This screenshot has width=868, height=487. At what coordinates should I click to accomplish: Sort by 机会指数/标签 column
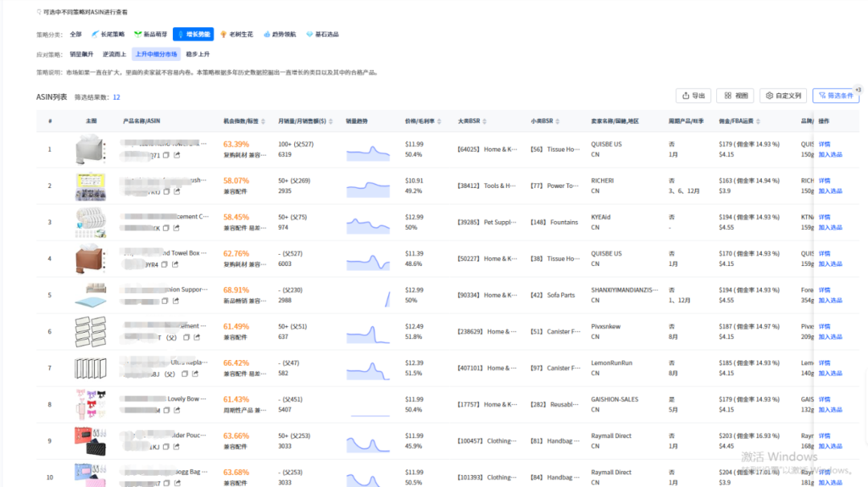[263, 121]
